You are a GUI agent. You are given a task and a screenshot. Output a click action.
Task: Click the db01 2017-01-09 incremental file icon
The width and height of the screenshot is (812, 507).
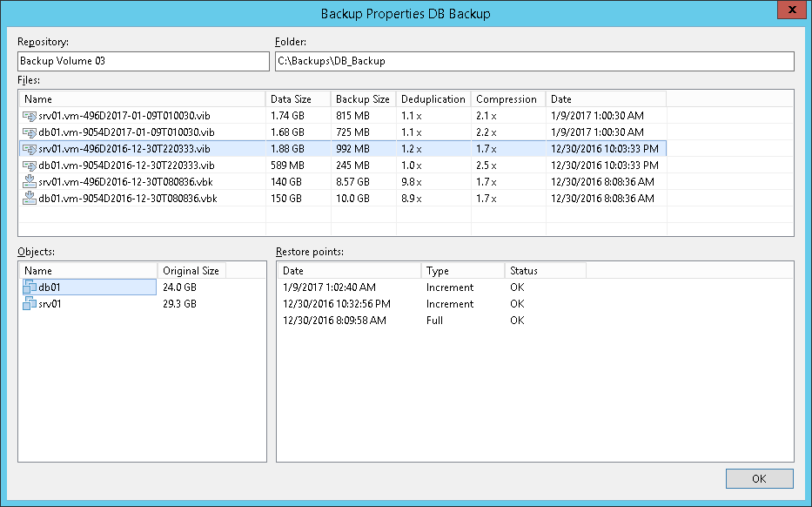pos(30,132)
